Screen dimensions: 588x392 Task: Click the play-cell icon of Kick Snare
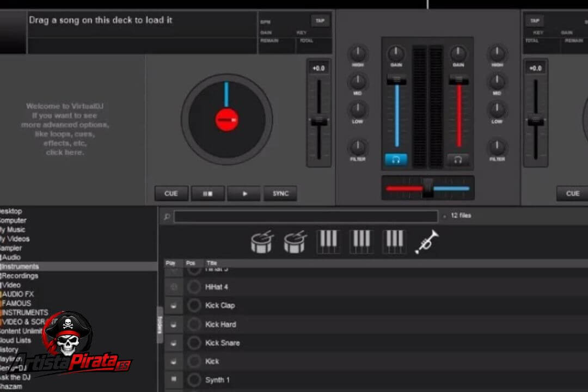173,343
